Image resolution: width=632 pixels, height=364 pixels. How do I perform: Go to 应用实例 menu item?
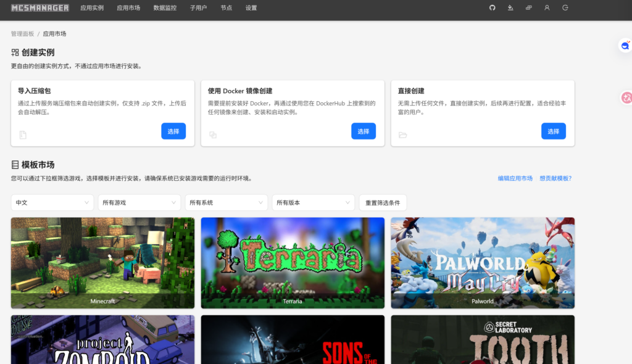92,8
